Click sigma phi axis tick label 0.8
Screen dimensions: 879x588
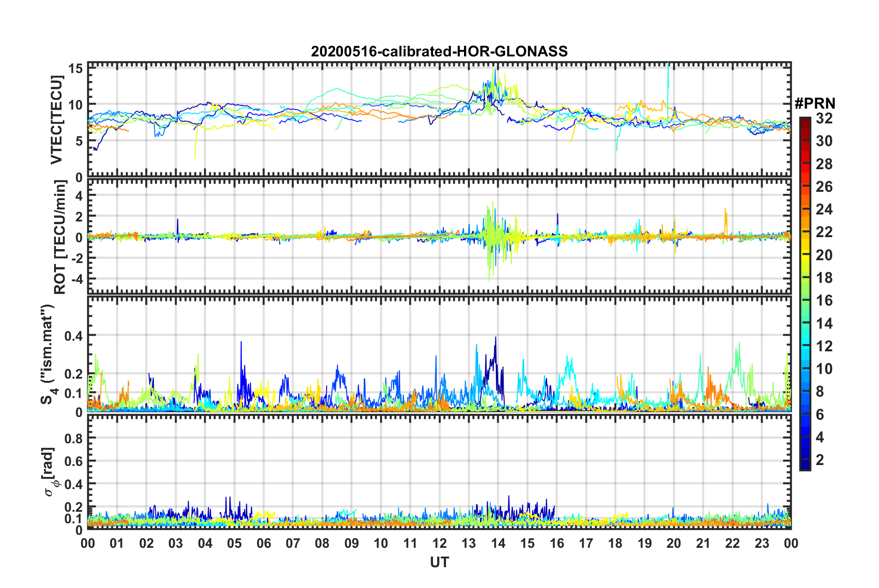[x=73, y=438]
